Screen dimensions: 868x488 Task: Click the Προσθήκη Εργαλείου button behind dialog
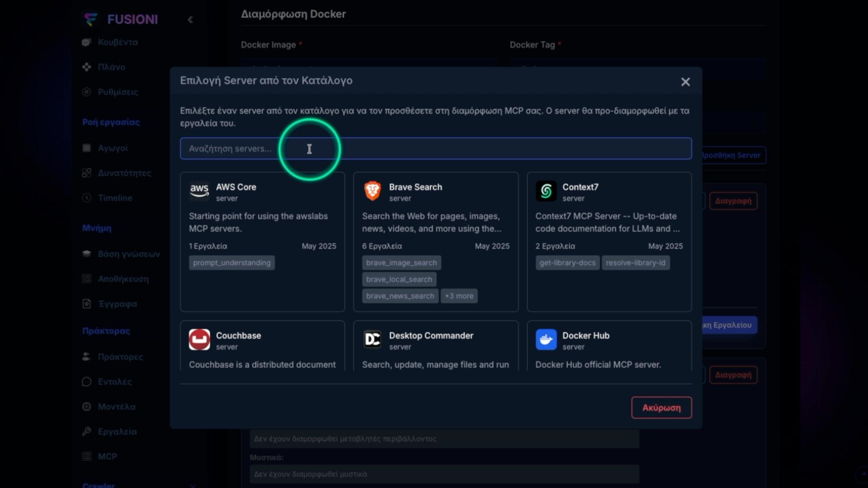(730, 325)
